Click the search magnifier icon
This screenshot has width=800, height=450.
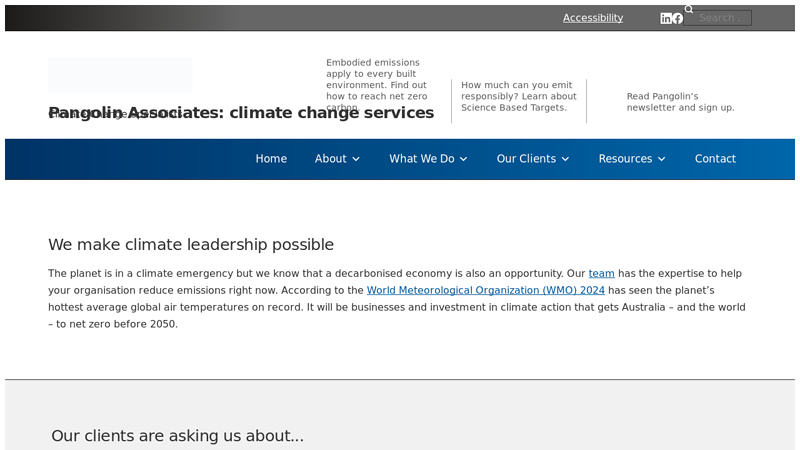(689, 10)
